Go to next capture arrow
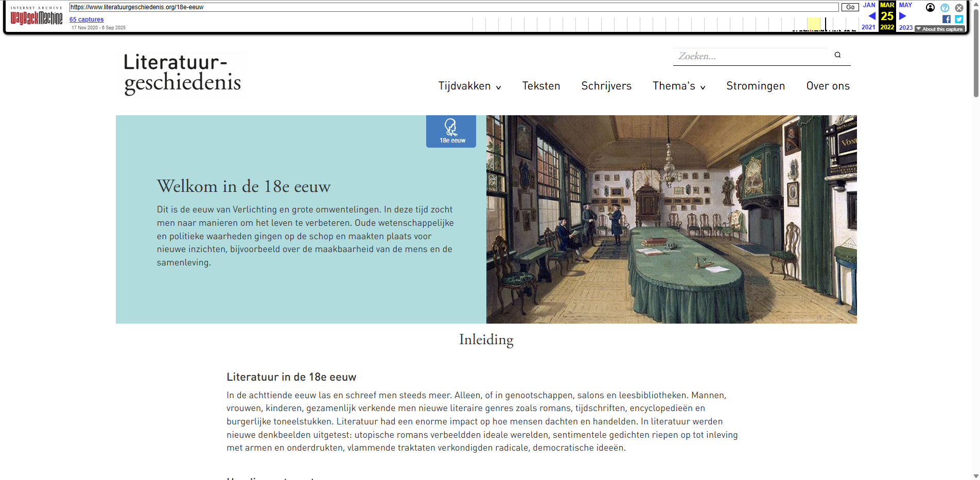Screen dimensions: 980x480 tap(902, 16)
